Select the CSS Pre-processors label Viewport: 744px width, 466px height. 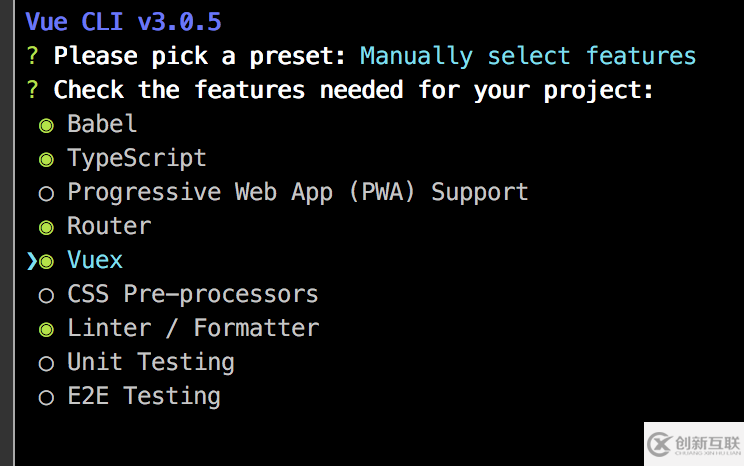pos(192,294)
